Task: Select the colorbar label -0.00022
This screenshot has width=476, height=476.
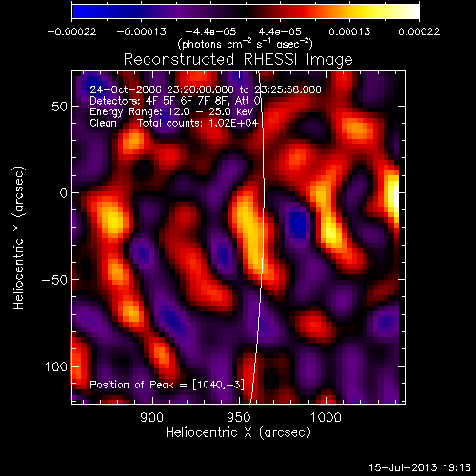Action: point(71,31)
